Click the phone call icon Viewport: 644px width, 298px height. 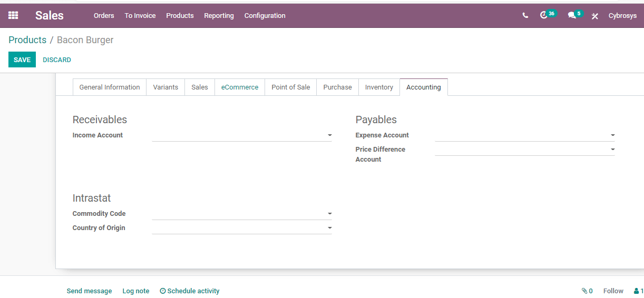point(525,16)
